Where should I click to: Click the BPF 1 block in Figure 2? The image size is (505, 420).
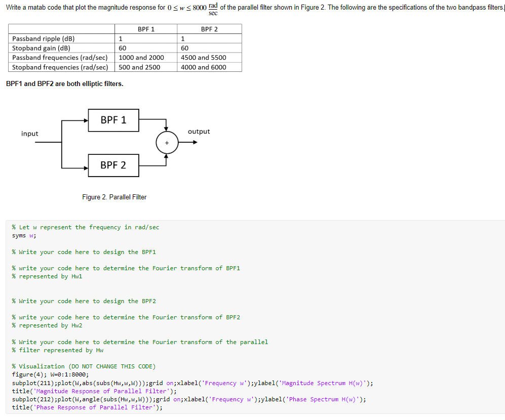pyautogui.click(x=113, y=120)
